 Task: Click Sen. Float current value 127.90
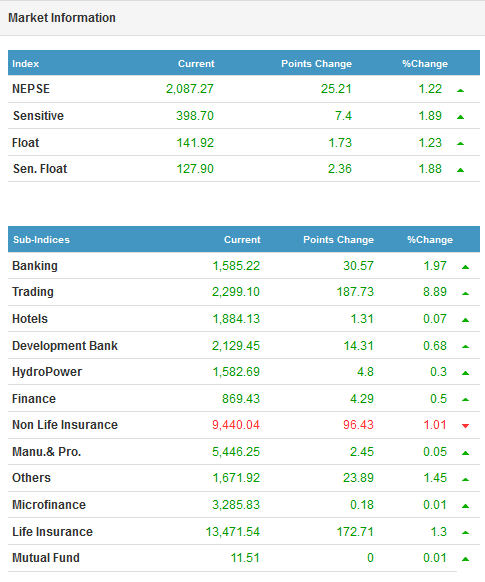pos(195,169)
